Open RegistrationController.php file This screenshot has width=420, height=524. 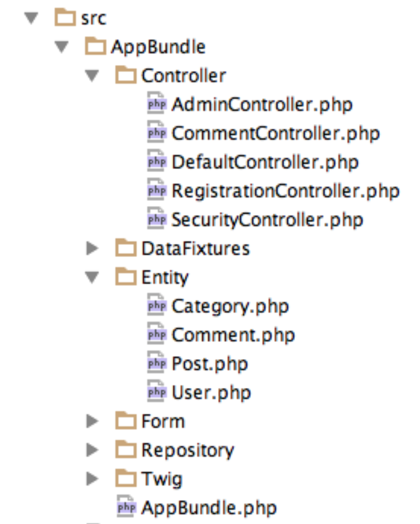[285, 191]
